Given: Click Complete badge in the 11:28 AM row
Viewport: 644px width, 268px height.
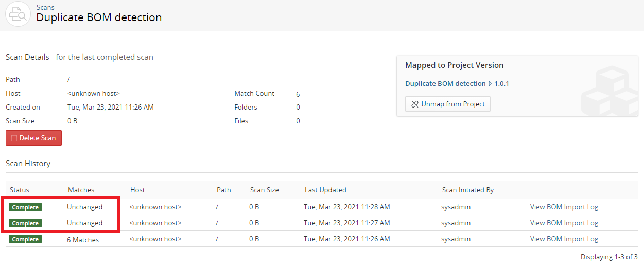Looking at the screenshot, I should coord(25,207).
